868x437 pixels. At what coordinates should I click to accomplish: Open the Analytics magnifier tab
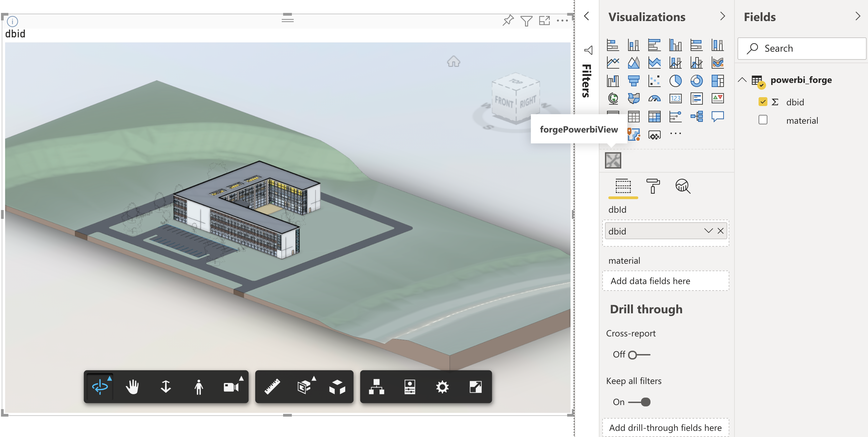pos(682,186)
